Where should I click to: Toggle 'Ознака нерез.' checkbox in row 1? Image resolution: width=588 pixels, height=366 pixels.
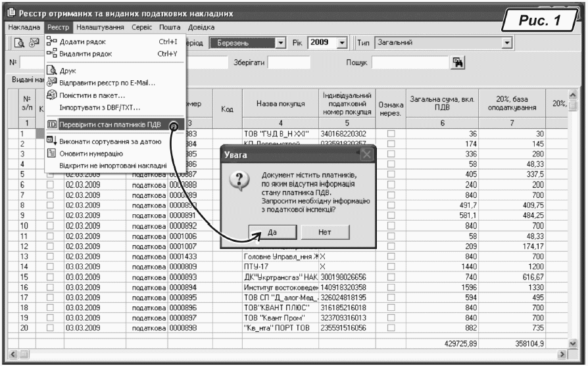pos(391,134)
